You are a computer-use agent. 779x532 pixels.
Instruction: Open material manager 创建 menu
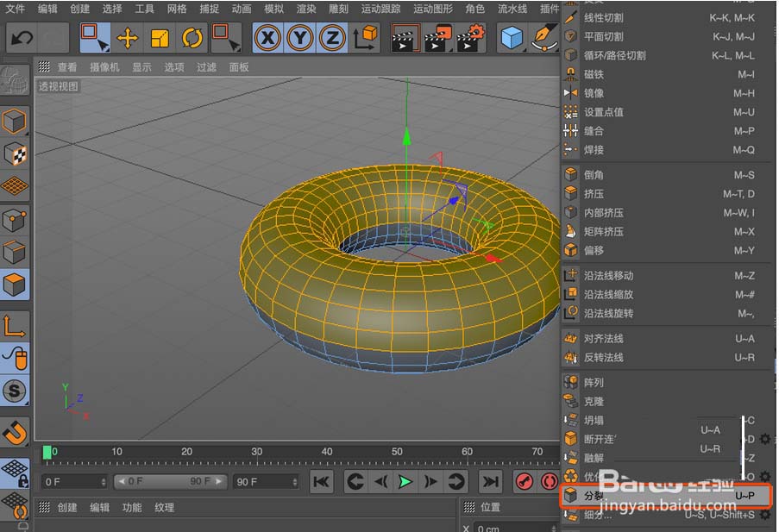pyautogui.click(x=67, y=507)
